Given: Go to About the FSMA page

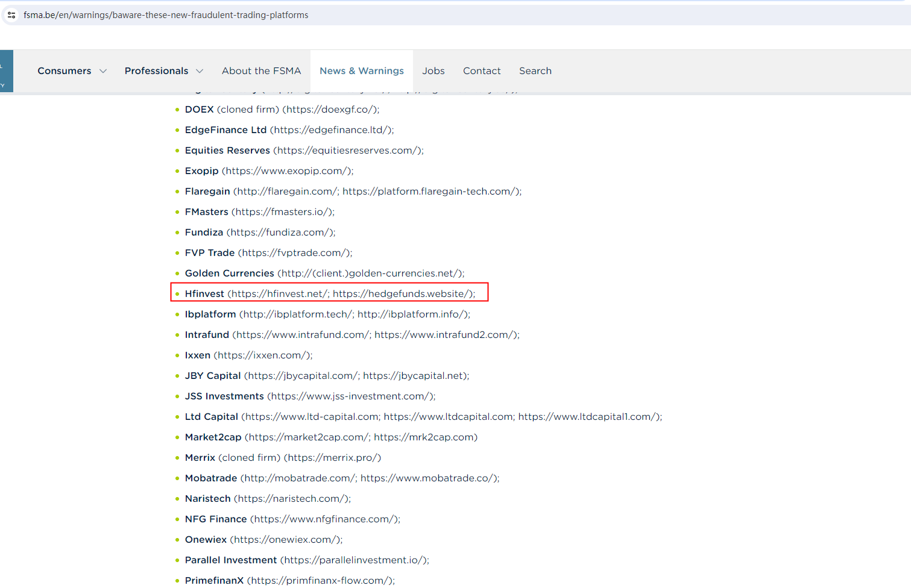Looking at the screenshot, I should coord(261,71).
